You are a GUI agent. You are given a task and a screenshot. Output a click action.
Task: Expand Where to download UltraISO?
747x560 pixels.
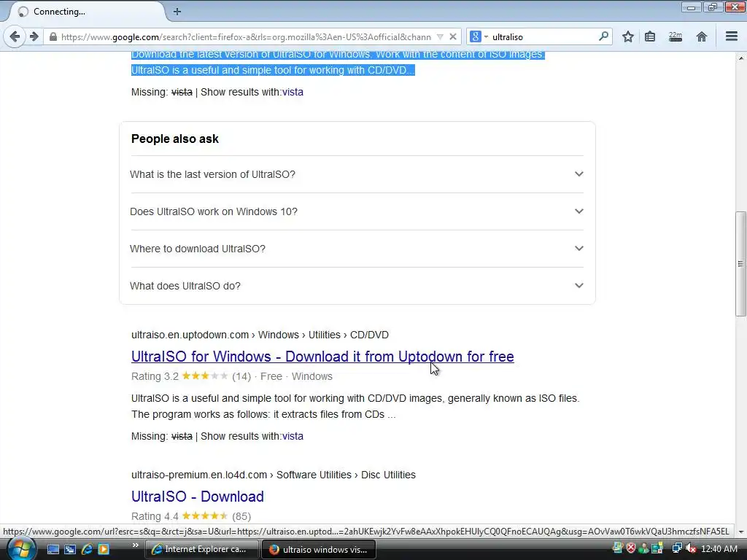357,249
